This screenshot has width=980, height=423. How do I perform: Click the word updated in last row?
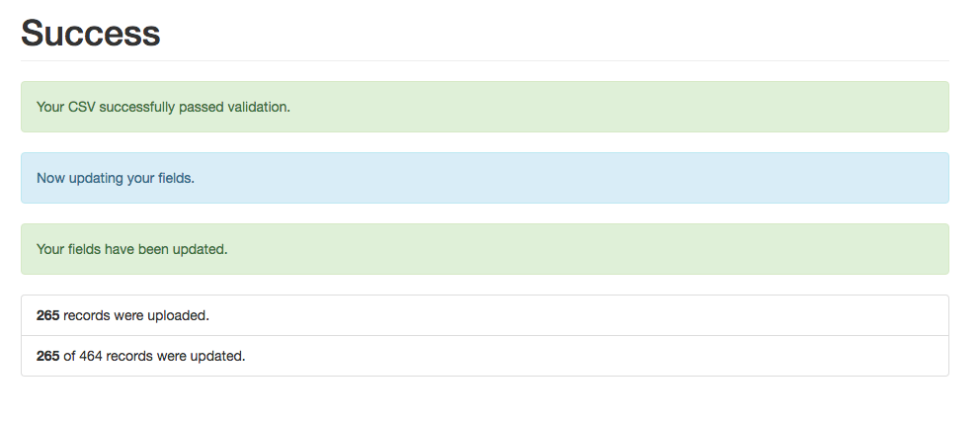(x=217, y=357)
